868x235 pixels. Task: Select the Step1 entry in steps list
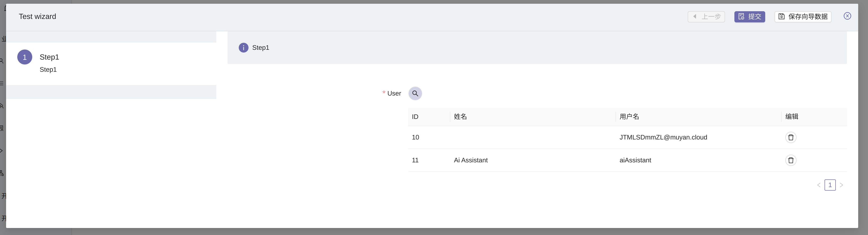click(x=50, y=57)
